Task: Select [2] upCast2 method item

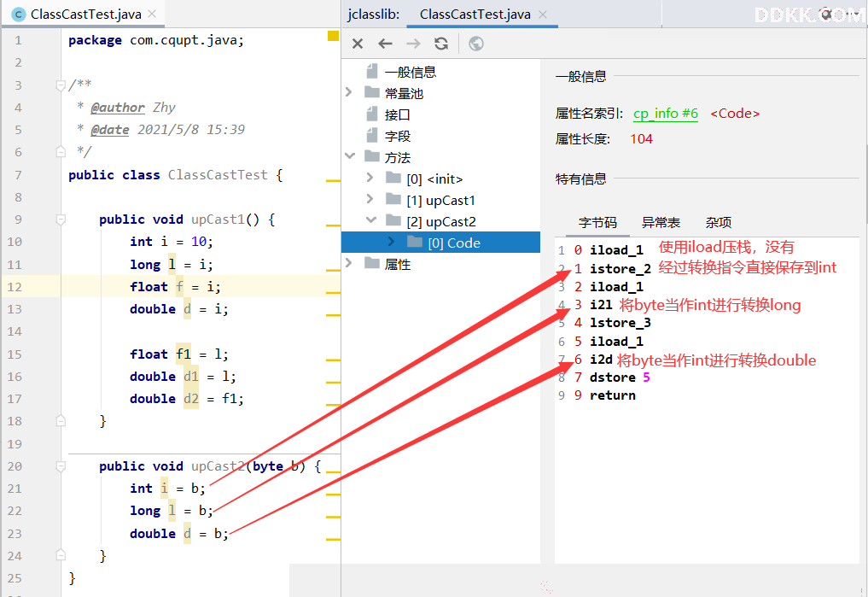Action: click(x=441, y=222)
